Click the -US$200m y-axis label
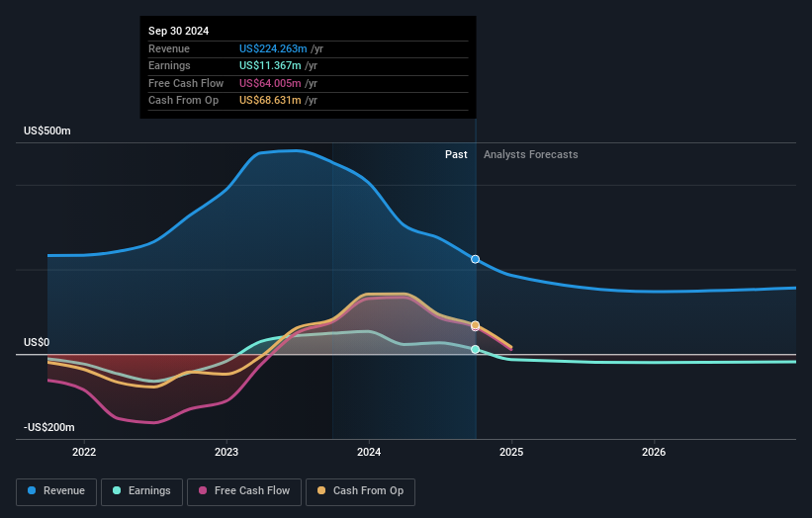This screenshot has height=518, width=812. click(x=49, y=427)
